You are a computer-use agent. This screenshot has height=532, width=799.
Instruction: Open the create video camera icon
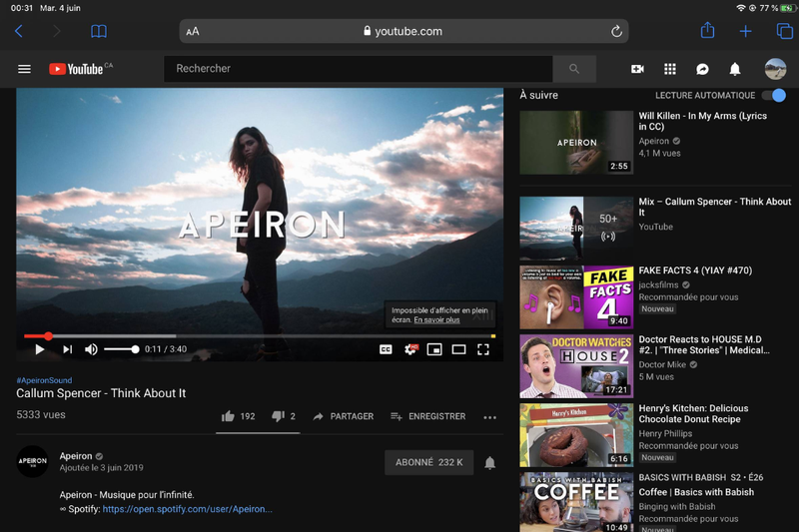[637, 69]
